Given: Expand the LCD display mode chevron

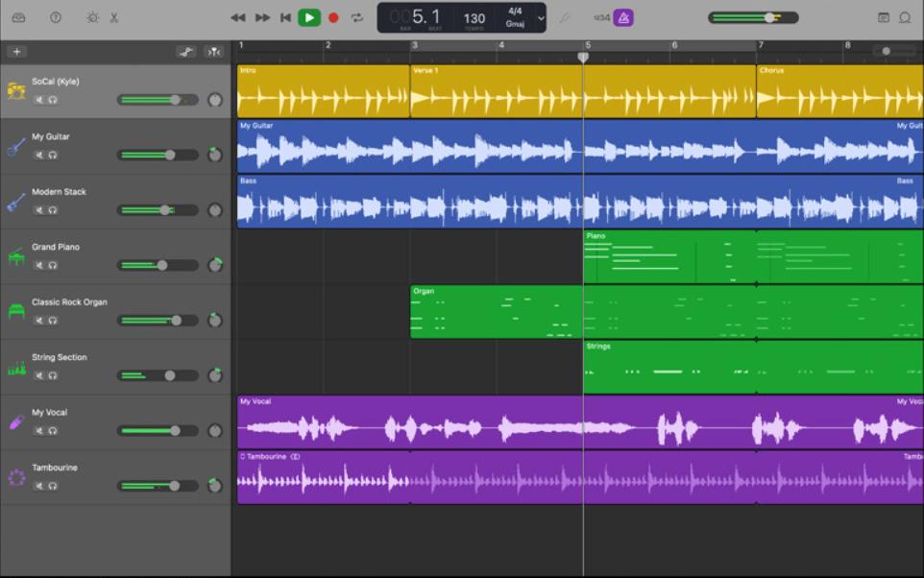Looking at the screenshot, I should pos(540,16).
